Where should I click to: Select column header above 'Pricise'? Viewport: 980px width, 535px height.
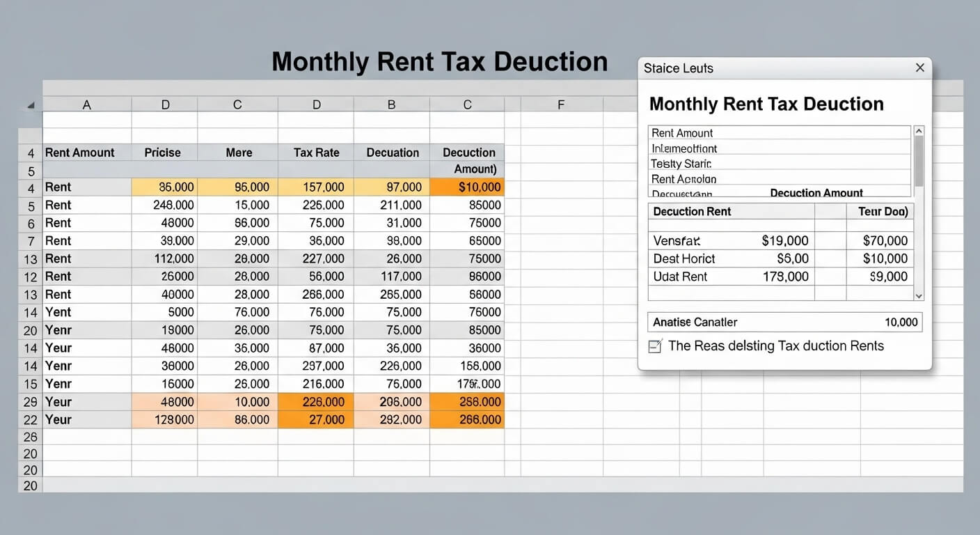165,104
